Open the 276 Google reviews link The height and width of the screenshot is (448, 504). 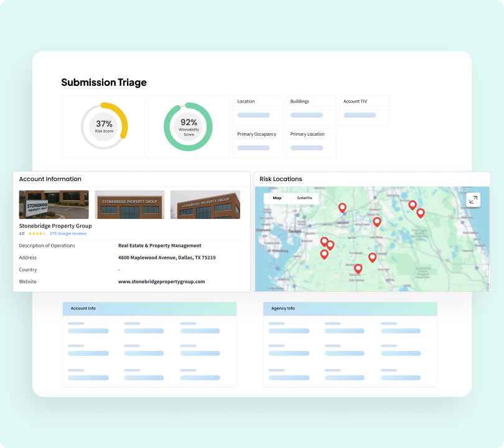pyautogui.click(x=68, y=233)
